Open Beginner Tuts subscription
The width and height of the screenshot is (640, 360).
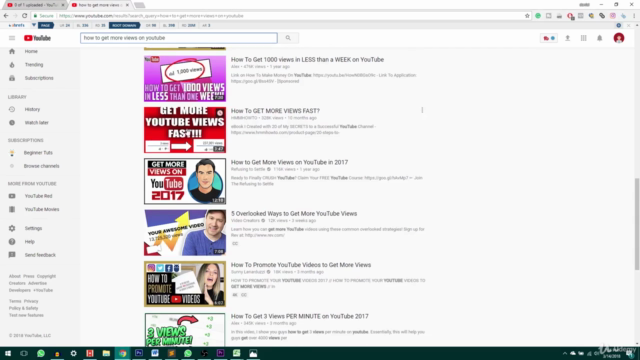(x=38, y=153)
